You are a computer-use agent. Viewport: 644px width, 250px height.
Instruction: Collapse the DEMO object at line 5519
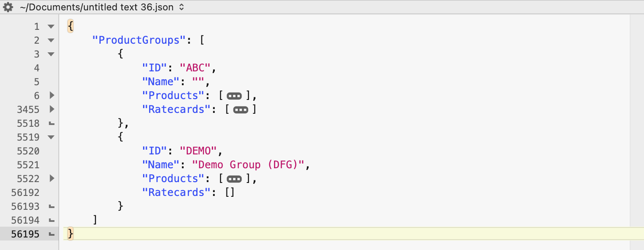[51, 138]
